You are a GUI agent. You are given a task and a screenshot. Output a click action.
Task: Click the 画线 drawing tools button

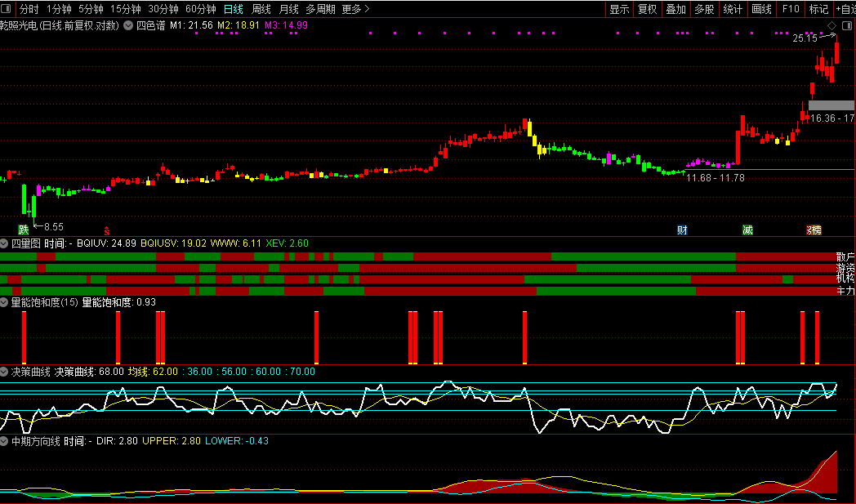(x=761, y=9)
